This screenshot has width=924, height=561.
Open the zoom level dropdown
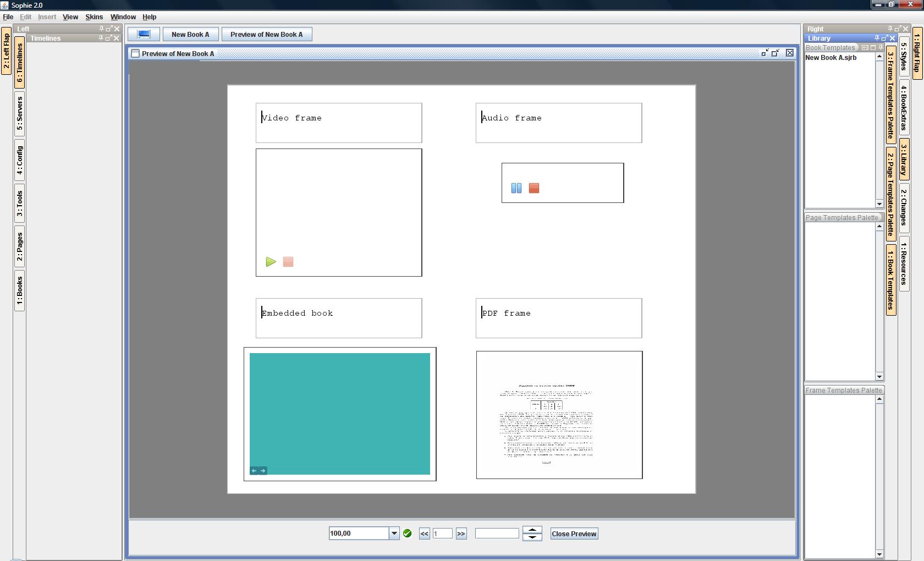[394, 533]
